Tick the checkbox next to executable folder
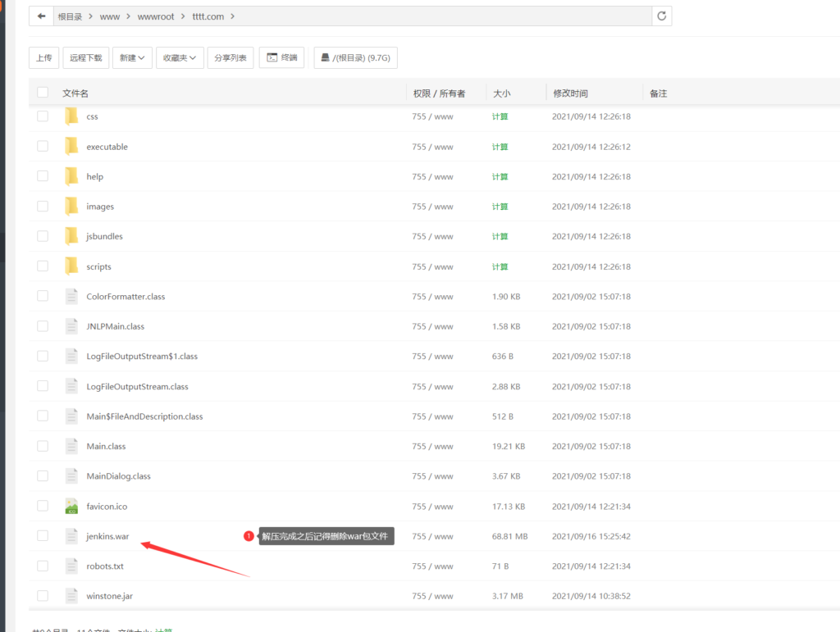The height and width of the screenshot is (632, 840). click(x=43, y=146)
